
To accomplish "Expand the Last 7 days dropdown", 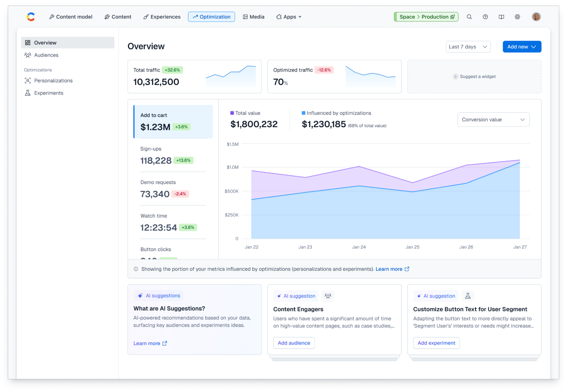I will (x=468, y=47).
